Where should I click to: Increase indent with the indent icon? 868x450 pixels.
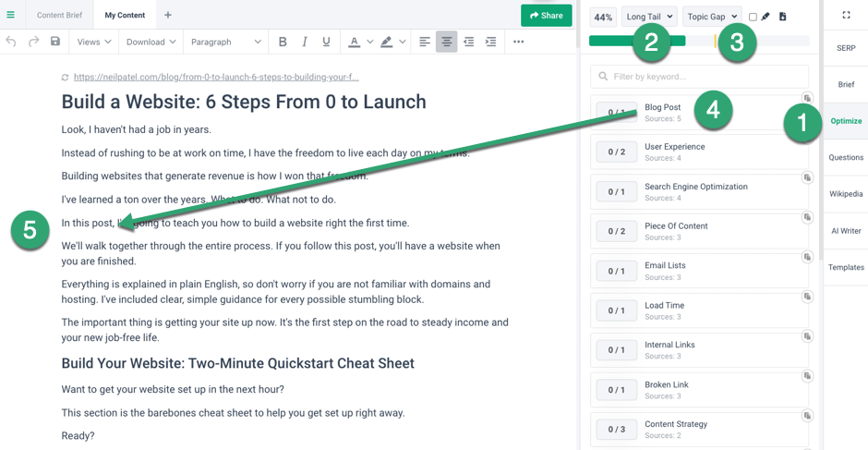pos(490,42)
